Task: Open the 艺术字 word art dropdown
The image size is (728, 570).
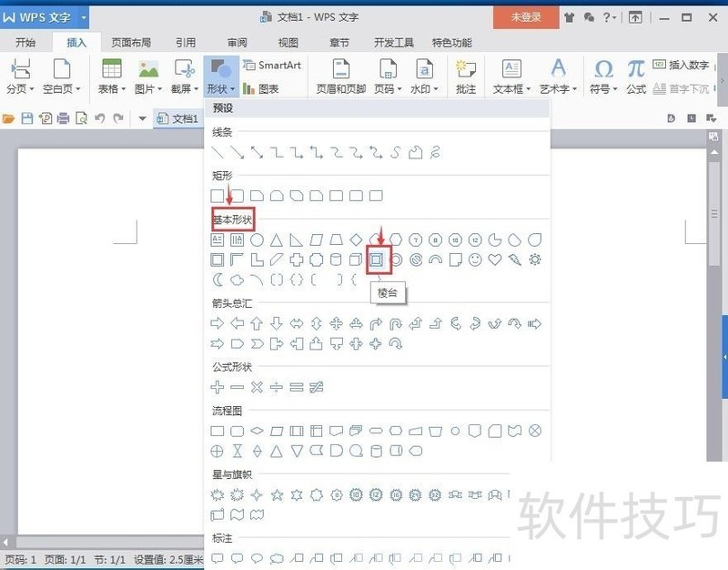Action: (558, 76)
